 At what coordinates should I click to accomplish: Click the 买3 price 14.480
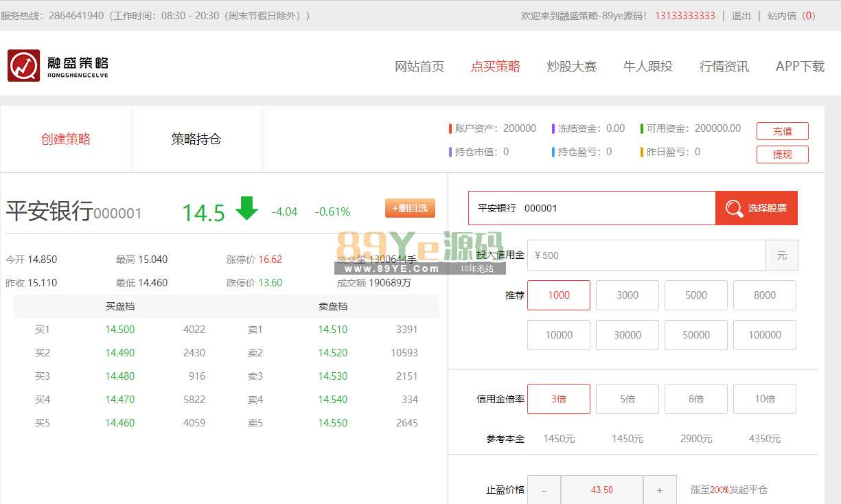[120, 376]
